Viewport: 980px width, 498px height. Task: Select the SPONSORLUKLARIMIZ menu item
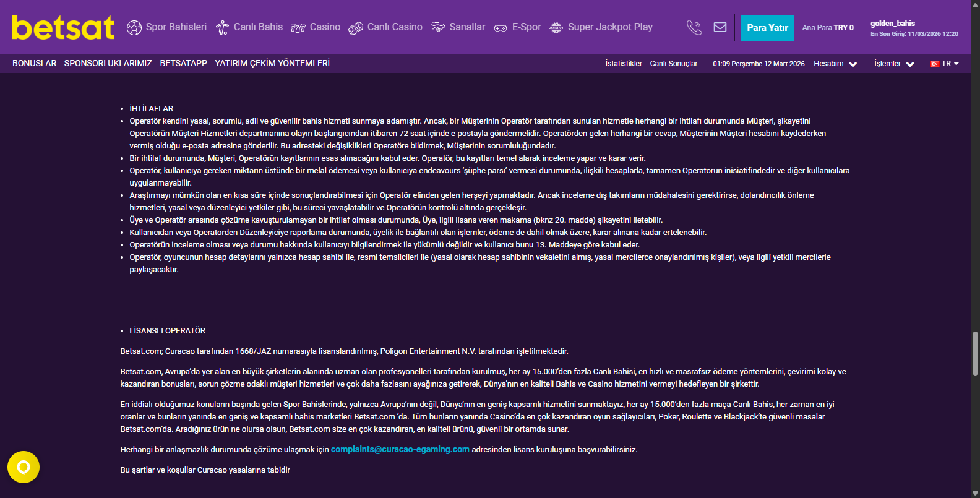tap(108, 63)
